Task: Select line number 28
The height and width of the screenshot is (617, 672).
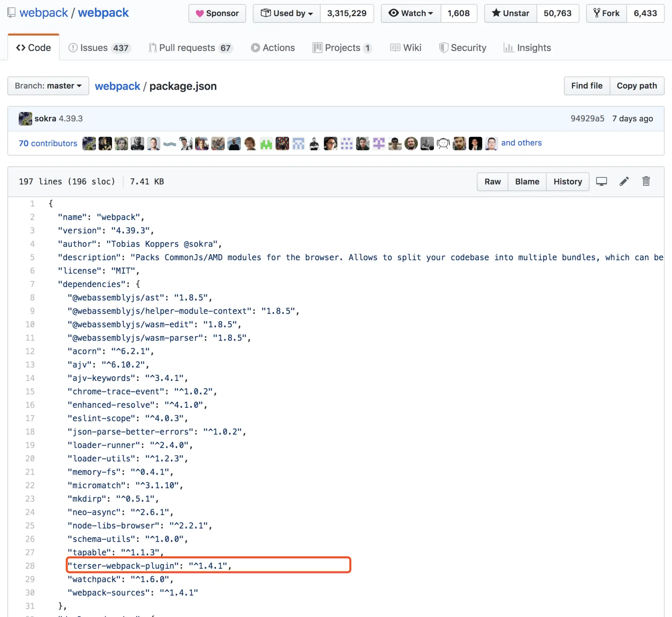Action: (30, 566)
